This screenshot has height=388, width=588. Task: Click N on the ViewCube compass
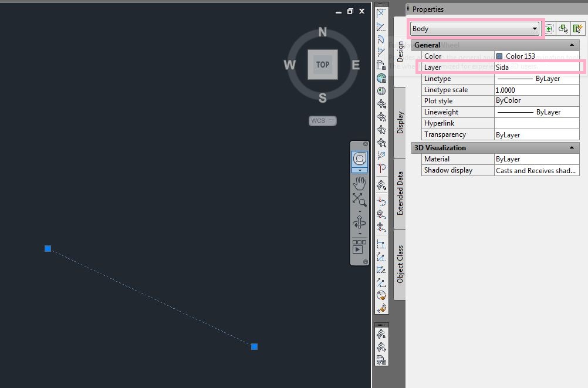pyautogui.click(x=322, y=33)
